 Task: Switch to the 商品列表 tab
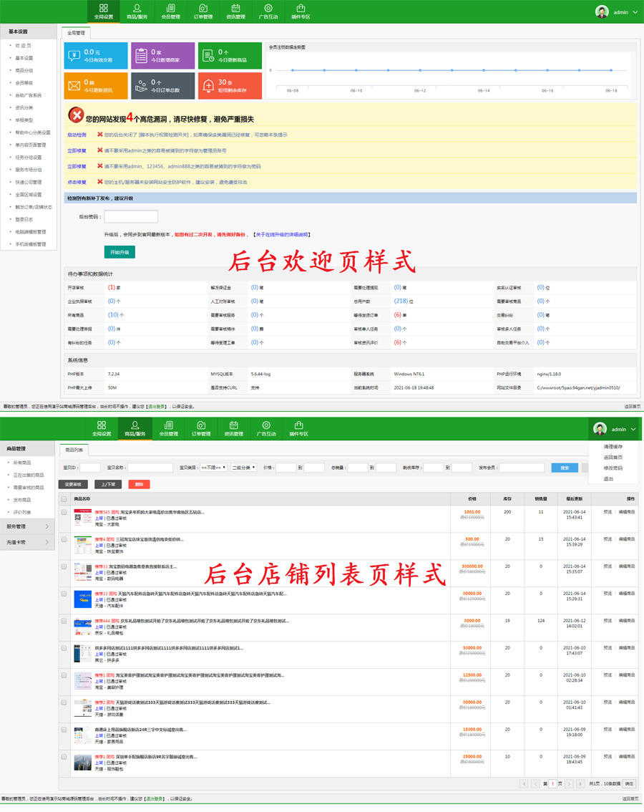pos(74,450)
